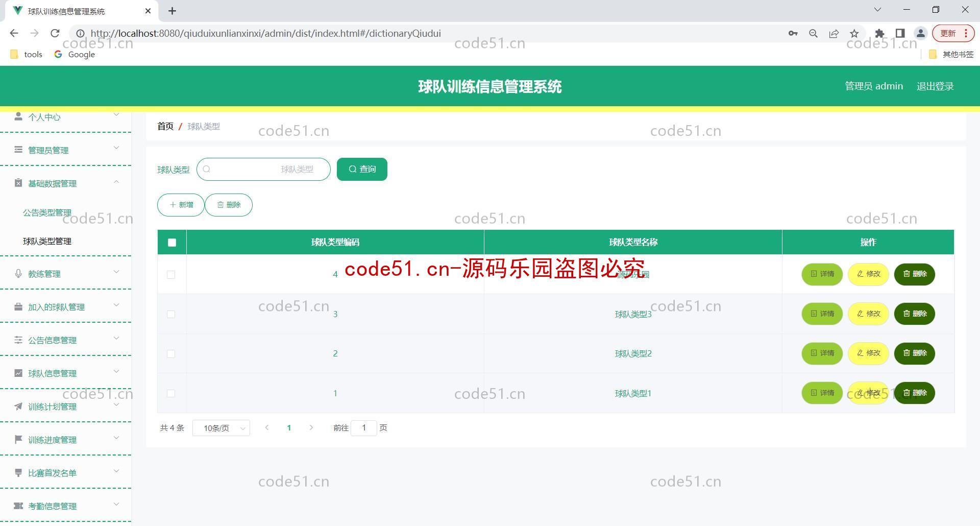Open the 比赛首发名单 menu

[65, 472]
